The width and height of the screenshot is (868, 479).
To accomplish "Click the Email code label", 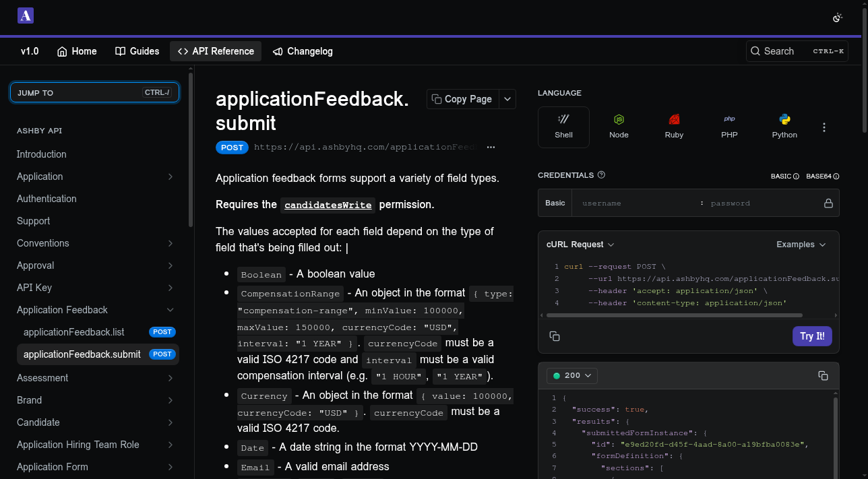I will 255,468.
